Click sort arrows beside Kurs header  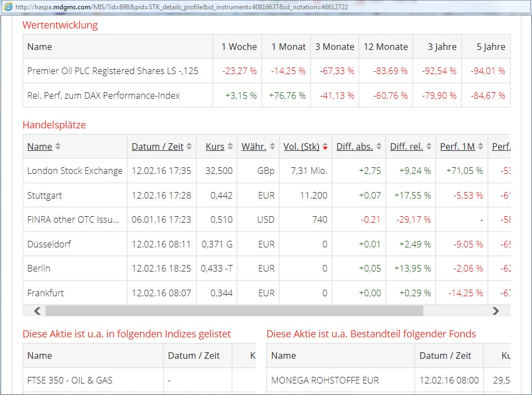231,147
